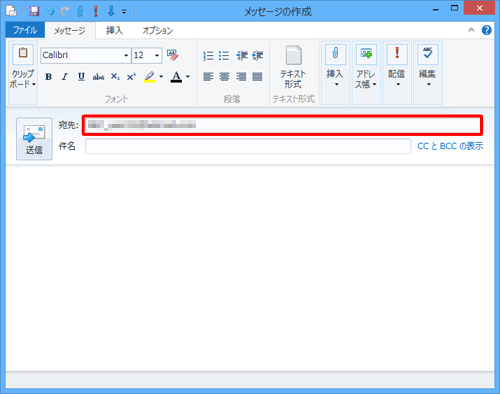
Task: Click the clear formatting eraser icon
Action: tap(173, 55)
